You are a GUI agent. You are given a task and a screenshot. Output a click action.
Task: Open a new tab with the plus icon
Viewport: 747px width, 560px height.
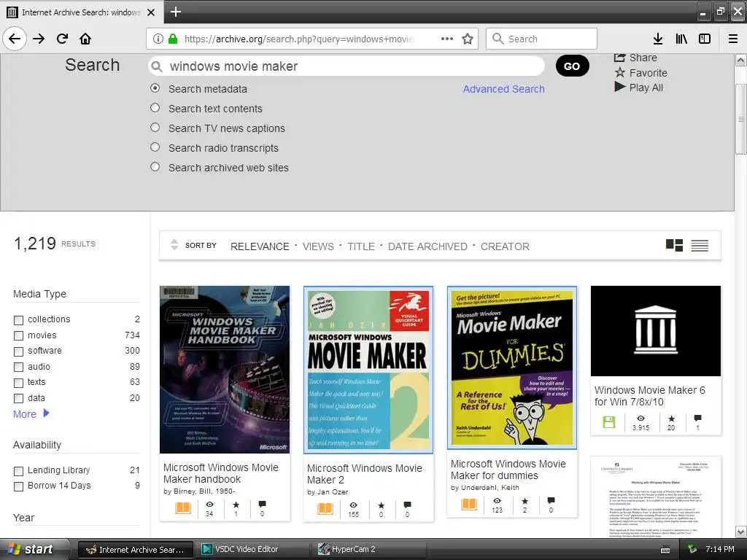176,12
